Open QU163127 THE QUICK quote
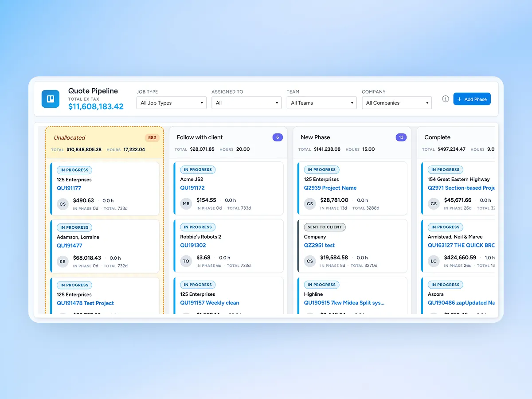Image resolution: width=532 pixels, height=399 pixels. (461, 245)
